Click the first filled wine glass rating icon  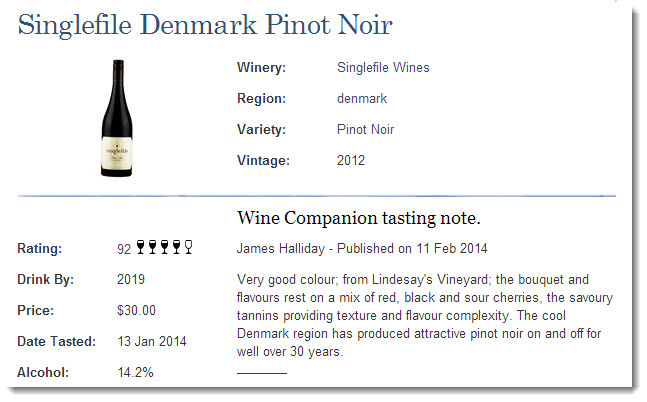coord(140,247)
